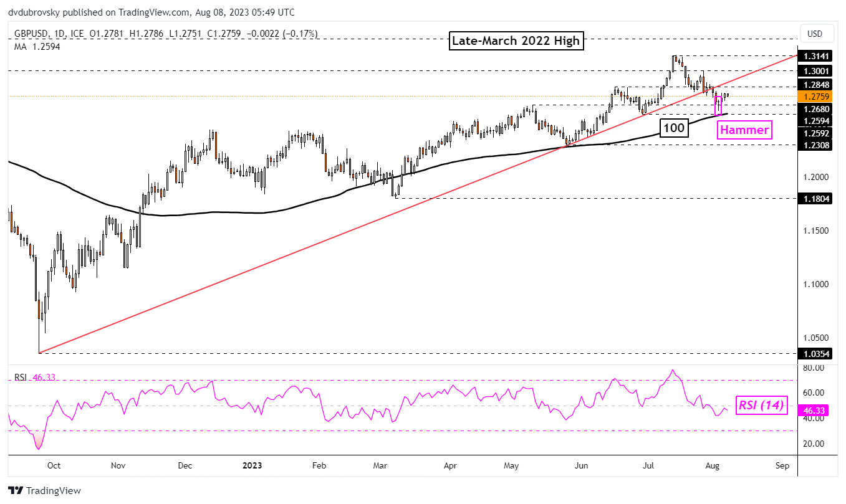846x504 pixels.
Task: Click the 'Late-March 2022 High' text label
Action: click(x=516, y=41)
